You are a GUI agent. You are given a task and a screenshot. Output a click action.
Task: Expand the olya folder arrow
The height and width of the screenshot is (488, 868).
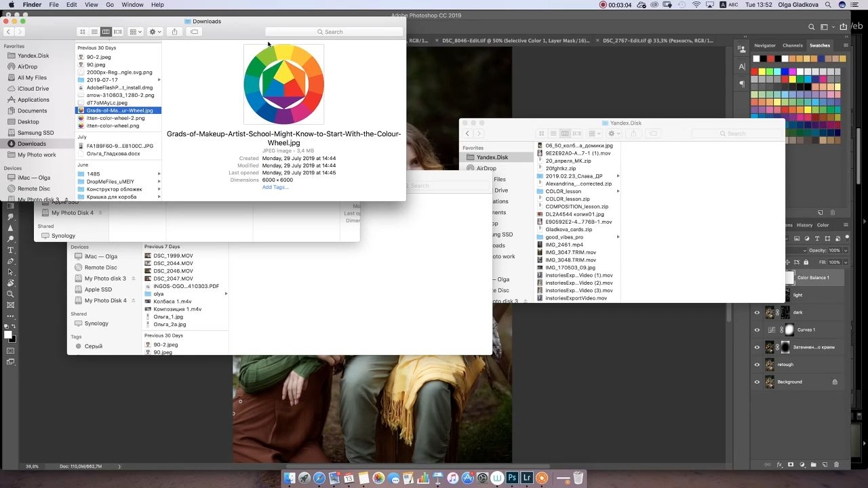(x=226, y=294)
